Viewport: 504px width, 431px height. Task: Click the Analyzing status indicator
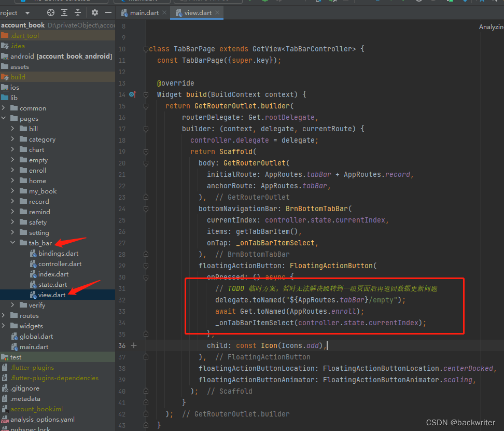coord(491,27)
